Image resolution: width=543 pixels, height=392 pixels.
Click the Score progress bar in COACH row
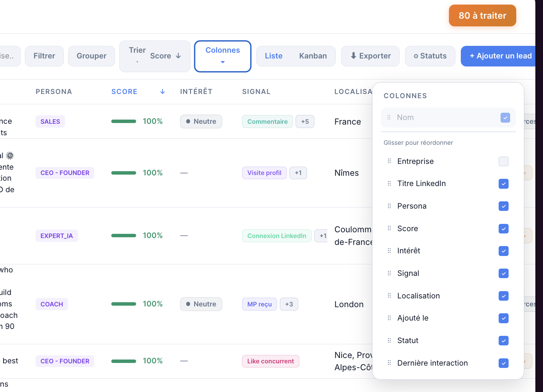coord(124,304)
